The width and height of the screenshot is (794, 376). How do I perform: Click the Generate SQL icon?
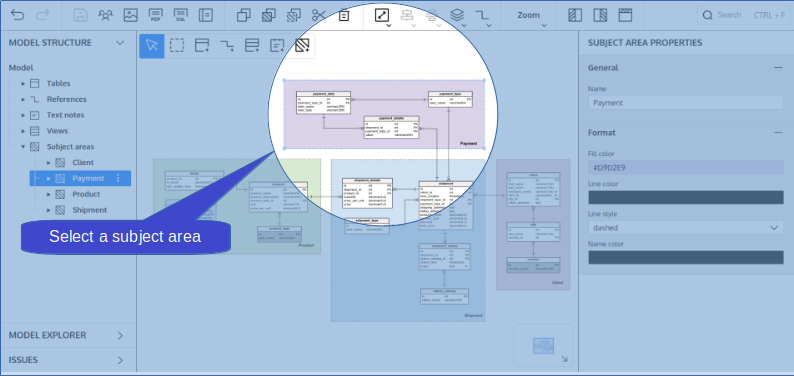click(181, 15)
